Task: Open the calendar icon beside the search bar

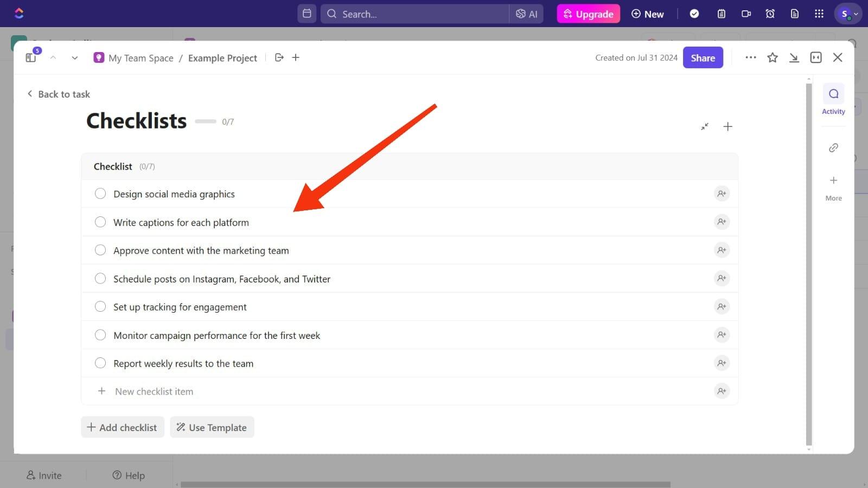Action: tap(307, 14)
